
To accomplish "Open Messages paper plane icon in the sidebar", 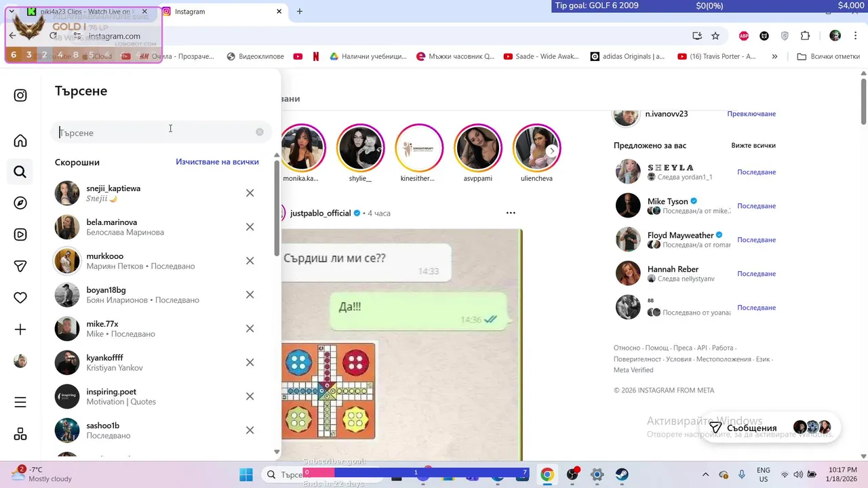I will (x=20, y=266).
